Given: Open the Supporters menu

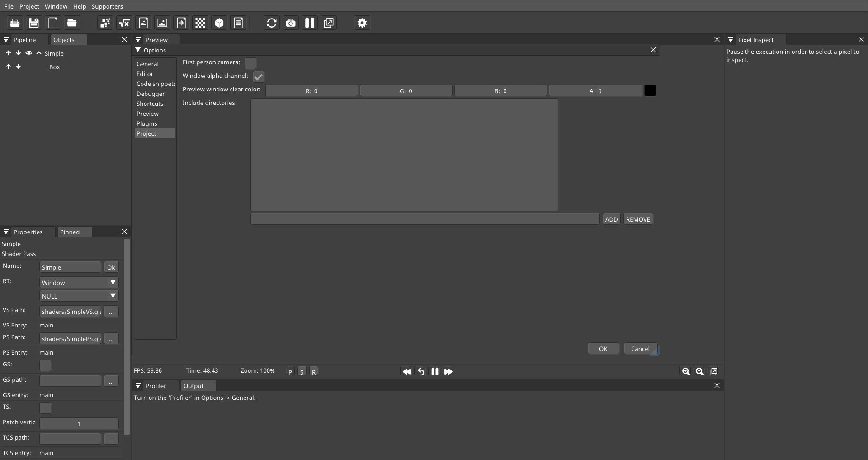Looking at the screenshot, I should (x=107, y=6).
